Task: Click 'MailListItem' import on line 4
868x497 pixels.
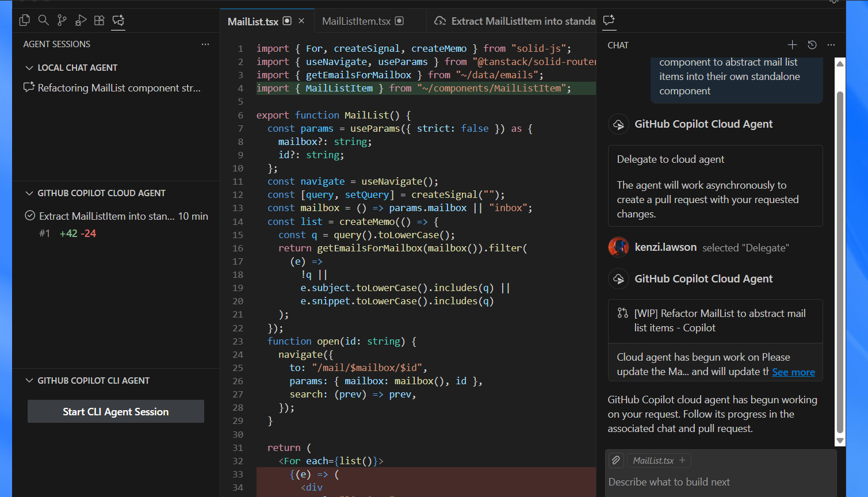Action: (x=339, y=88)
